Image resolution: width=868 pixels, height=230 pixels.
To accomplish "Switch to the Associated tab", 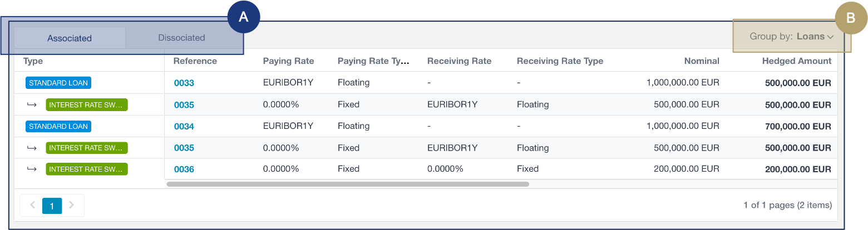I will (70, 38).
